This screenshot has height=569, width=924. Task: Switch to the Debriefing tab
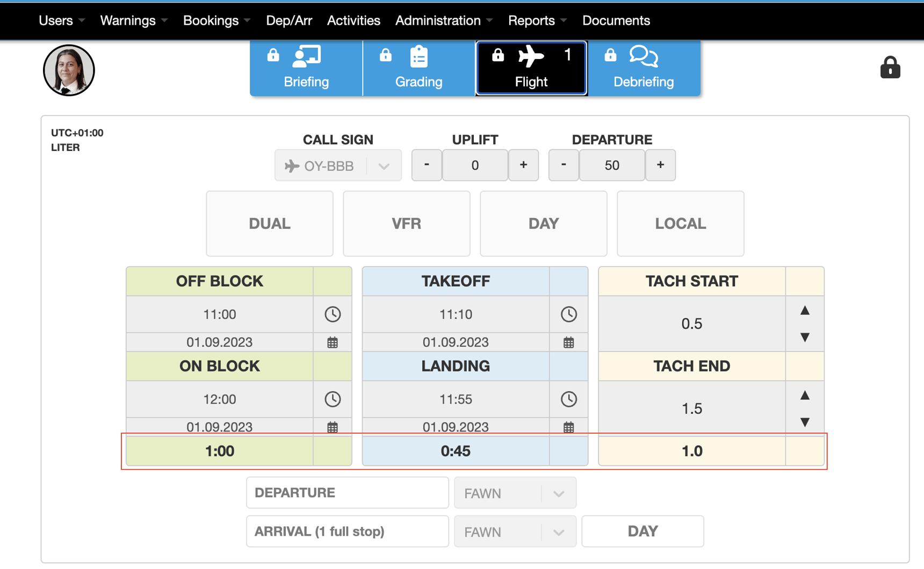tap(644, 69)
